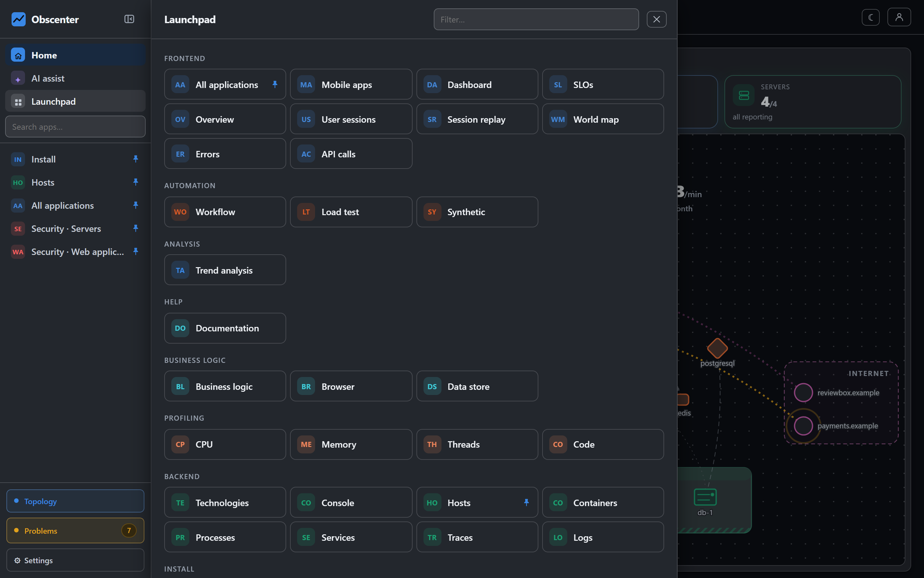924x578 pixels.
Task: Unpin Install from the sidebar
Action: point(135,159)
